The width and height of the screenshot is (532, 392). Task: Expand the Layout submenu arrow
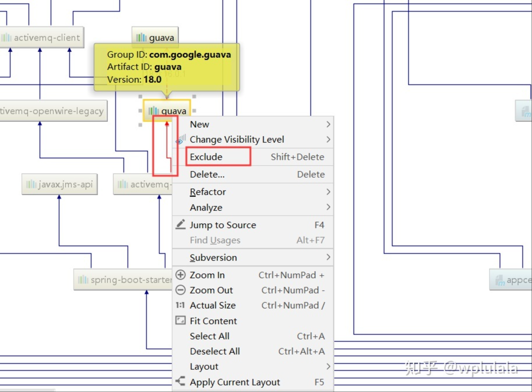pos(328,366)
